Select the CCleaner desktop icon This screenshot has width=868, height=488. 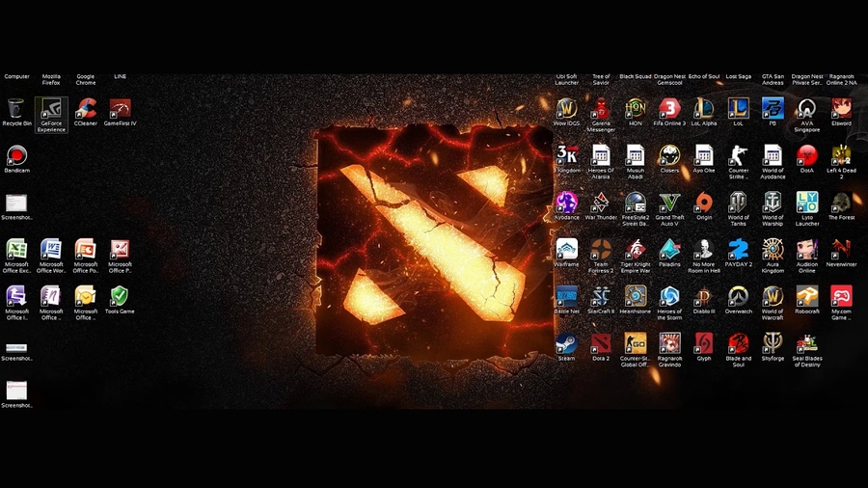[x=86, y=109]
